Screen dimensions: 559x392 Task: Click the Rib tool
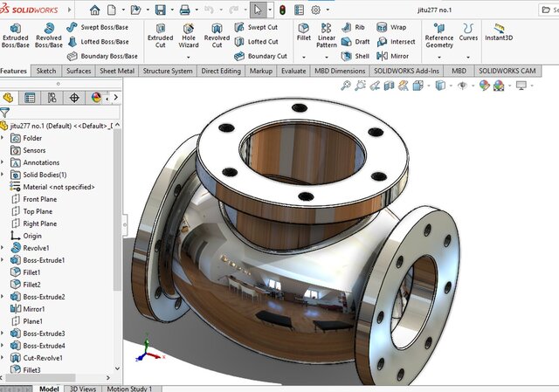point(353,27)
